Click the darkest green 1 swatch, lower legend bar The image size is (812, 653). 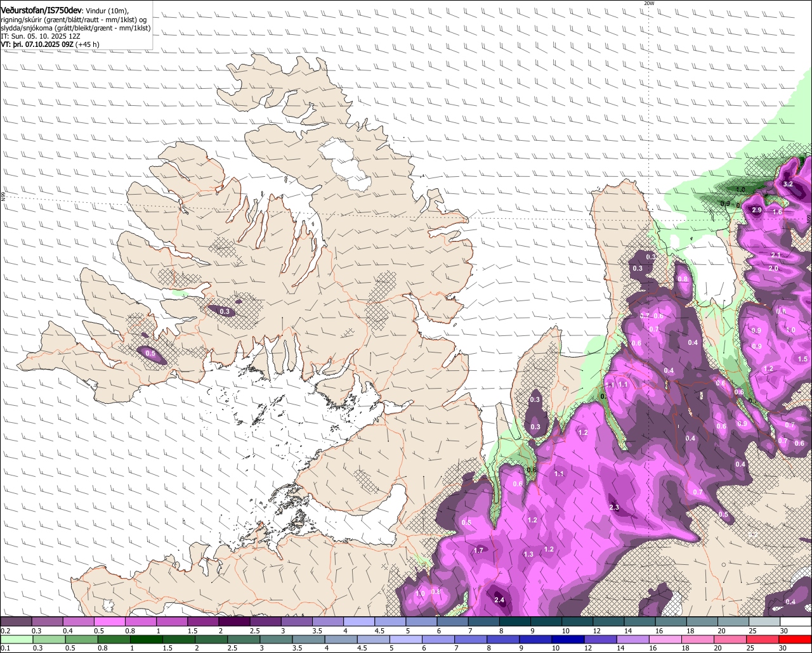pos(147,640)
